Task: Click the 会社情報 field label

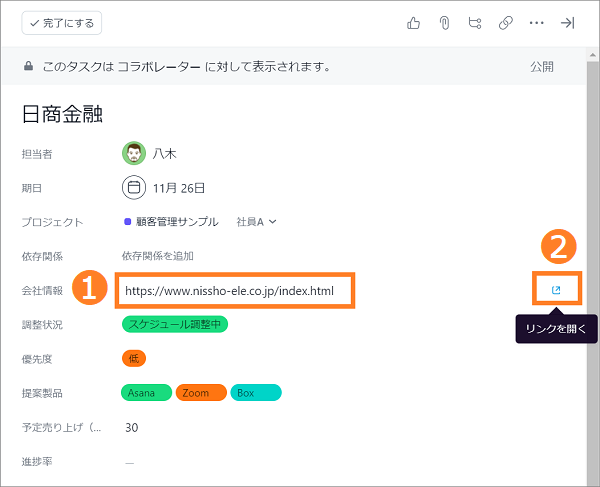Action: [x=42, y=290]
